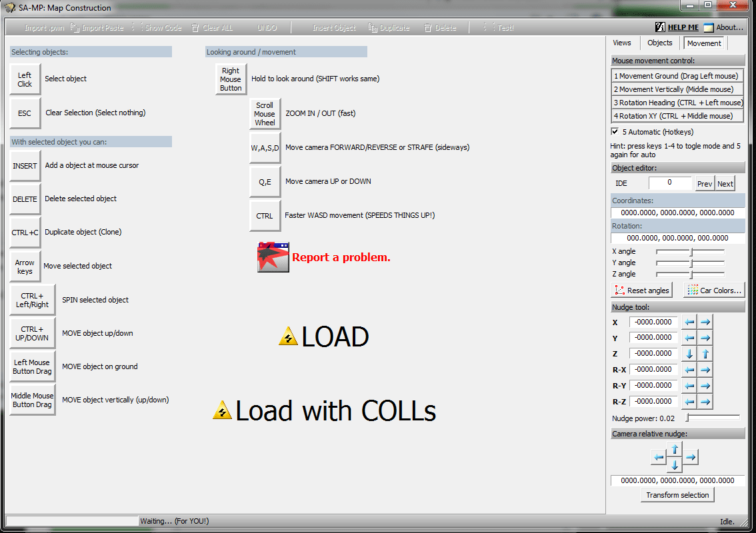Click the LOAD warning triangle icon
This screenshot has width=756, height=533.
click(288, 336)
